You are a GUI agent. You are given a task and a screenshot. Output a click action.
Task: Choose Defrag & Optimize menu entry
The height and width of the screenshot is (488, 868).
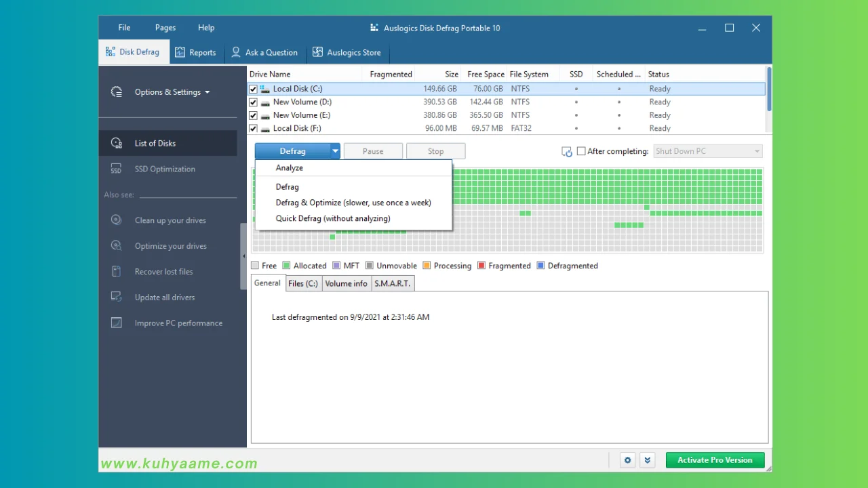(x=353, y=203)
